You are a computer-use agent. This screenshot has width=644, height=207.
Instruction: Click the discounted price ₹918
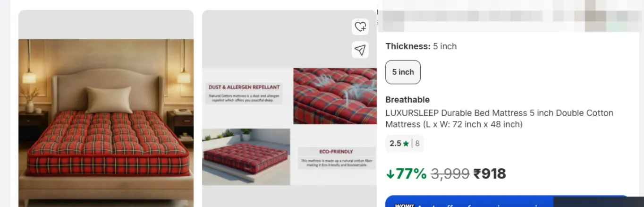490,174
